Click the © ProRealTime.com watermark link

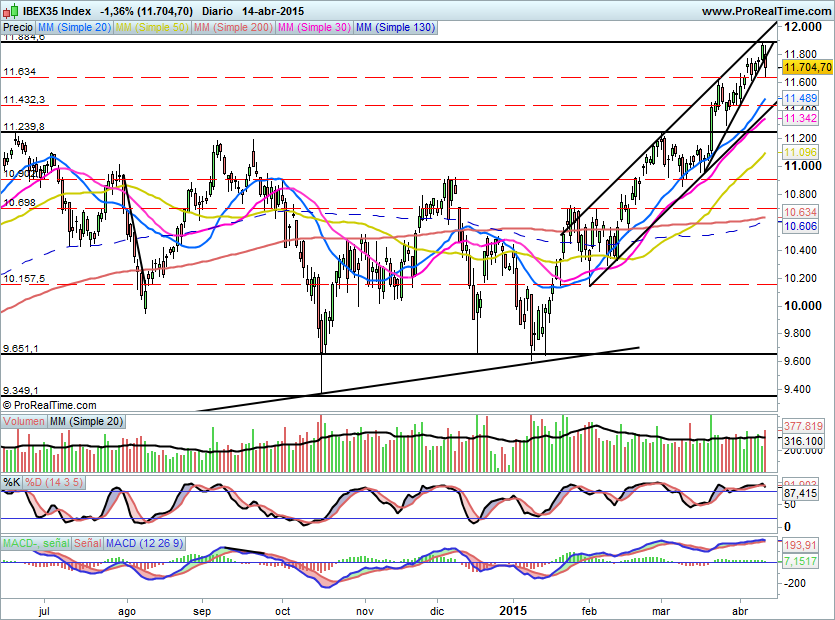[49, 406]
